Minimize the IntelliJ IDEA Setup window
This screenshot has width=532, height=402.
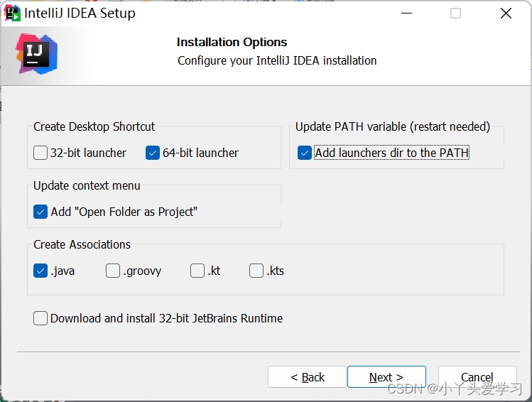pyautogui.click(x=406, y=13)
